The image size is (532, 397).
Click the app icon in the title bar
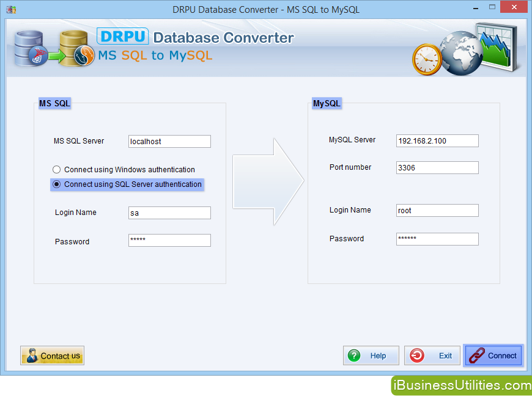(11, 10)
